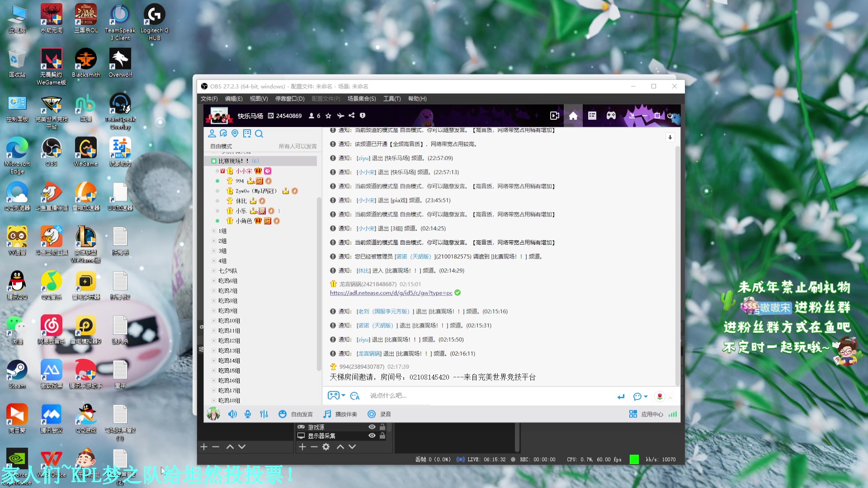Open the audio mixer sliders icon
Screen dimensions: 868x488
point(264,414)
